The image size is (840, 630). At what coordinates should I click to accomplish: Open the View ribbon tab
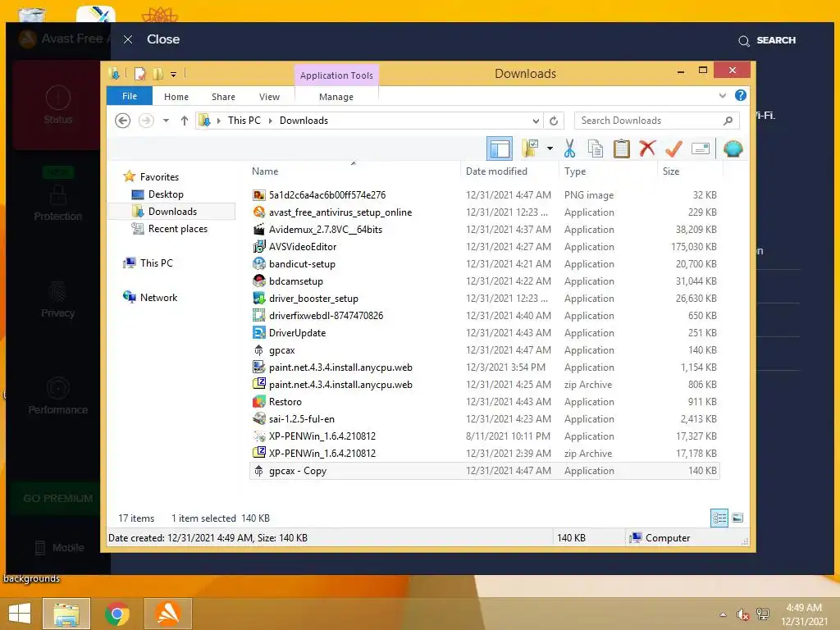coord(269,97)
